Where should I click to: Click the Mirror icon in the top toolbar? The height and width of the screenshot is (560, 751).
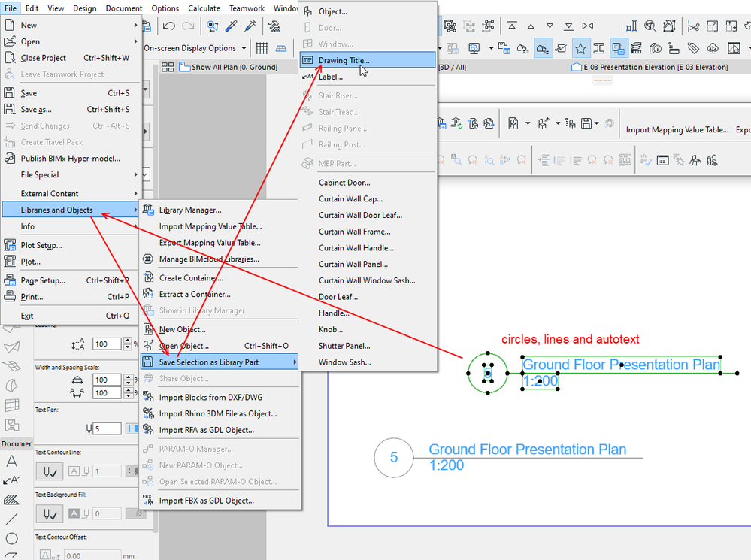coord(588,26)
